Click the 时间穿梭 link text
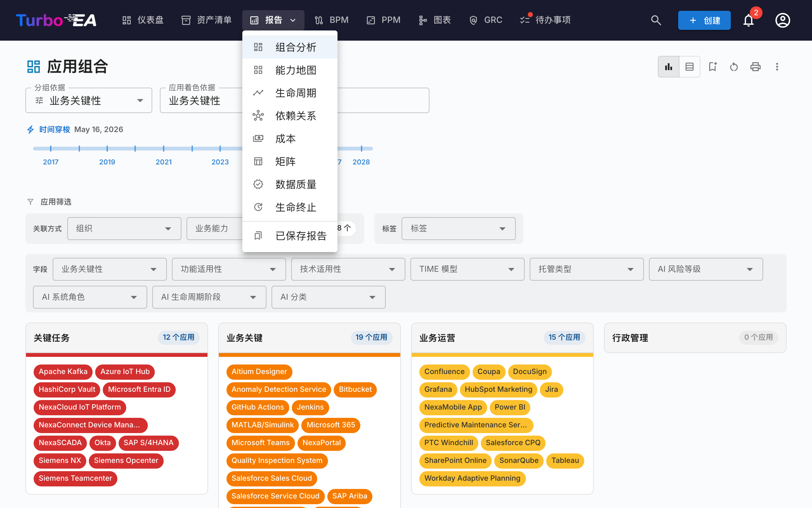The height and width of the screenshot is (508, 812). [x=54, y=129]
